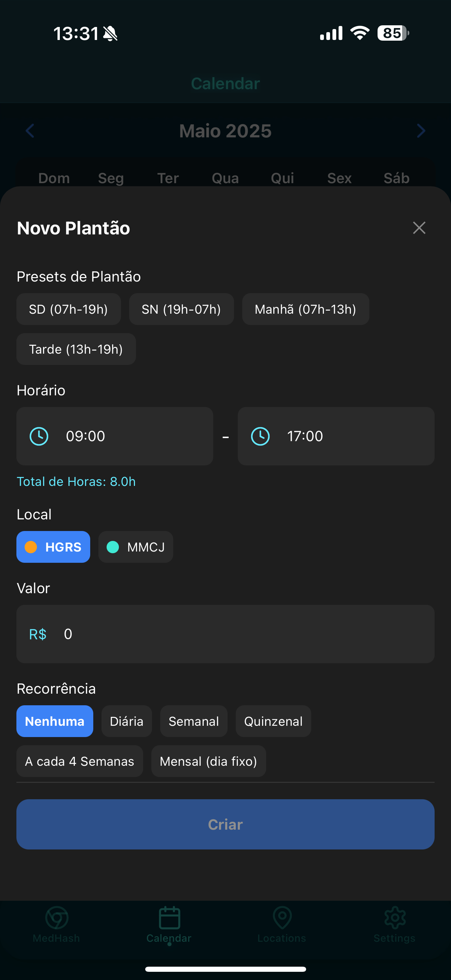Go to next month chevron
The image size is (451, 980).
click(x=421, y=131)
